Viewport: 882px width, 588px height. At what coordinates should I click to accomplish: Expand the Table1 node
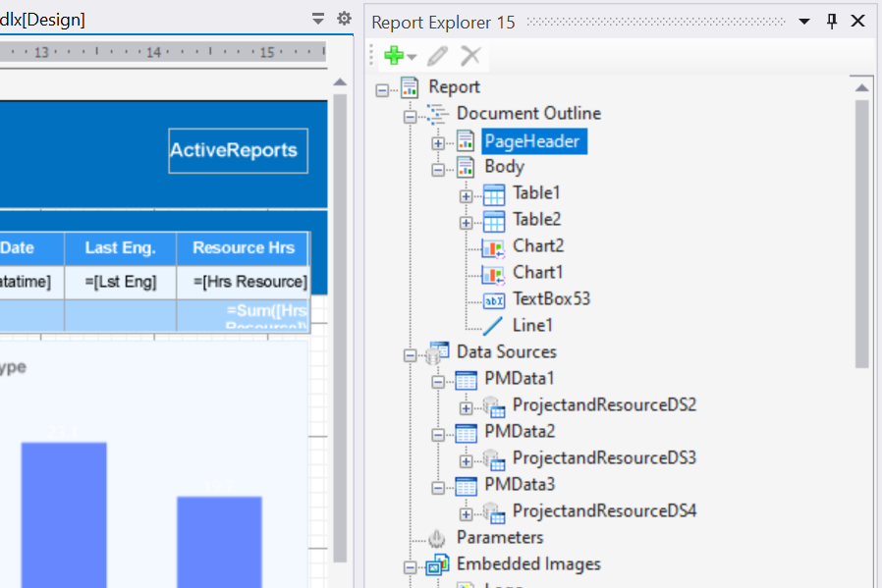(466, 196)
